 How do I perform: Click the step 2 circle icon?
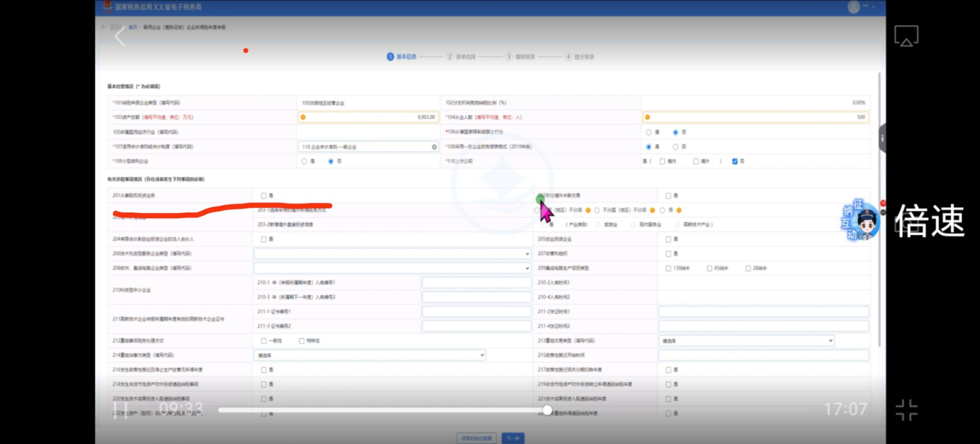pos(449,57)
